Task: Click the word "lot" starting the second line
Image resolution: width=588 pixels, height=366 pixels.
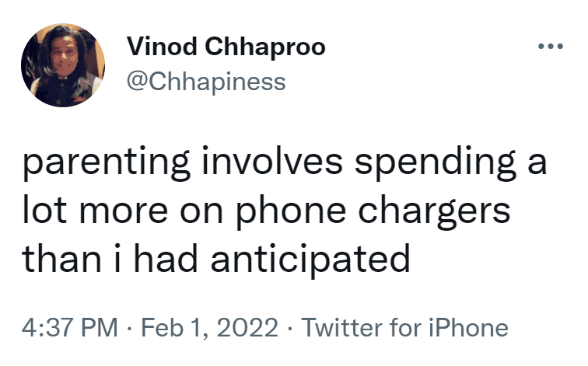Action: [x=44, y=211]
